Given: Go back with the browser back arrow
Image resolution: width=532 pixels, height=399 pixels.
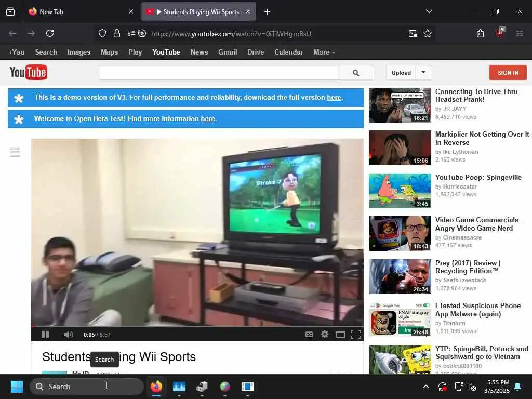Looking at the screenshot, I should coord(12,33).
